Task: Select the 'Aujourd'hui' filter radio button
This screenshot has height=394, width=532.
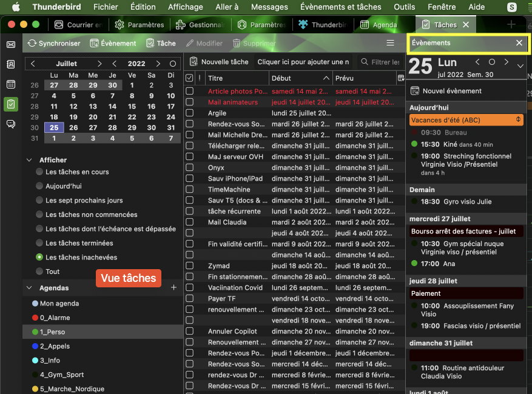Action: coord(39,186)
